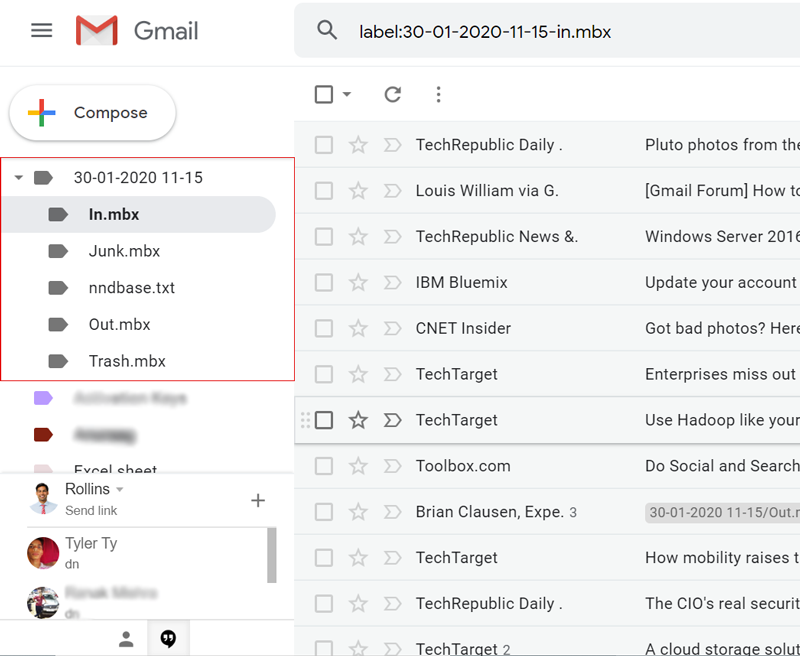Open the Rollins status dropdown arrow

coord(120,489)
